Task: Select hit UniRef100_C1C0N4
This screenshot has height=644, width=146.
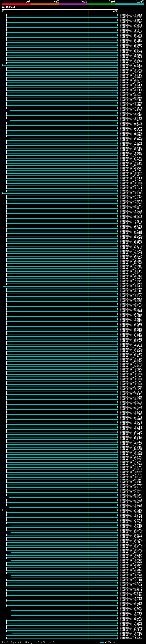Action: tap(131, 339)
